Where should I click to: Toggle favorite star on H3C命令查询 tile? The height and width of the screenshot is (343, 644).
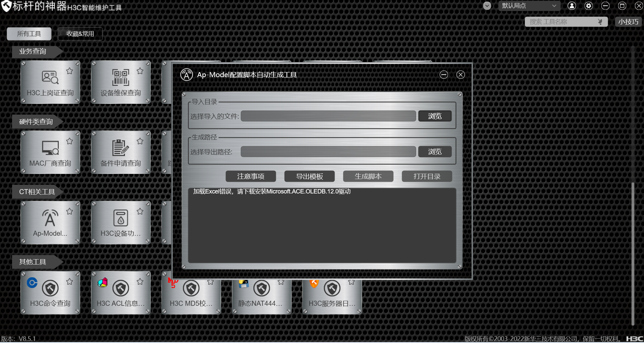(69, 281)
